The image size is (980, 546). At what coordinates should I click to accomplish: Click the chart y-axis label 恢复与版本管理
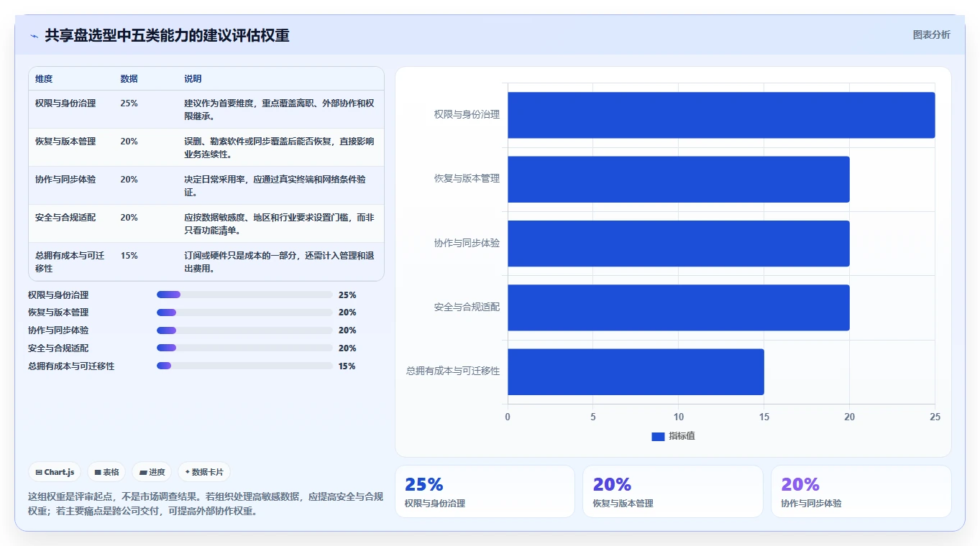pos(467,178)
